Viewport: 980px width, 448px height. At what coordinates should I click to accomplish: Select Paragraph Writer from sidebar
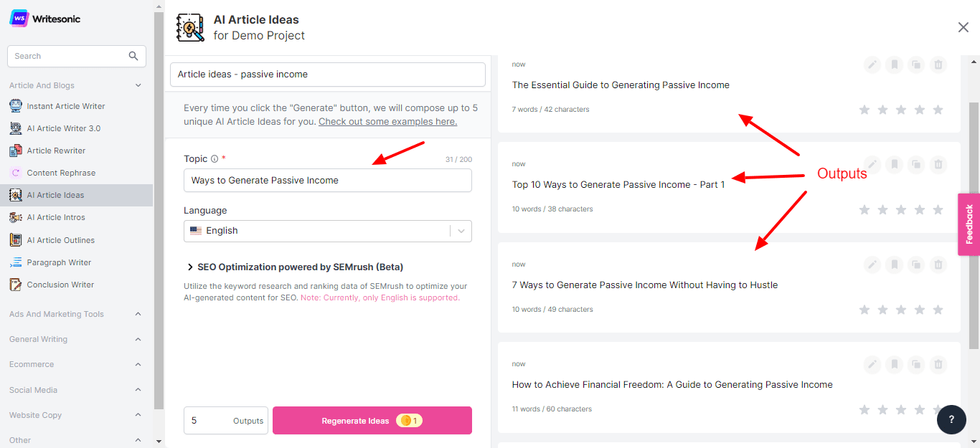[59, 262]
